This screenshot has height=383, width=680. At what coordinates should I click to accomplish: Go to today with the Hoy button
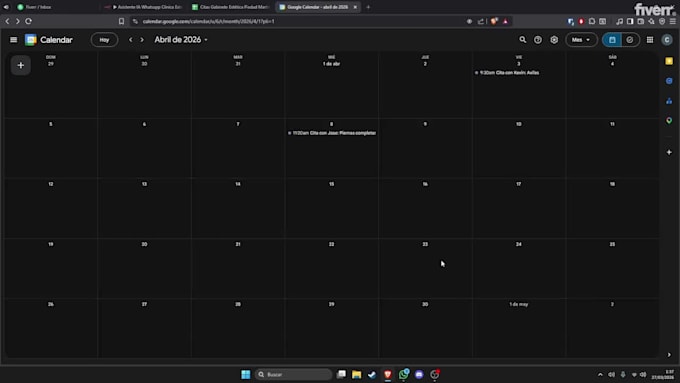coord(104,40)
